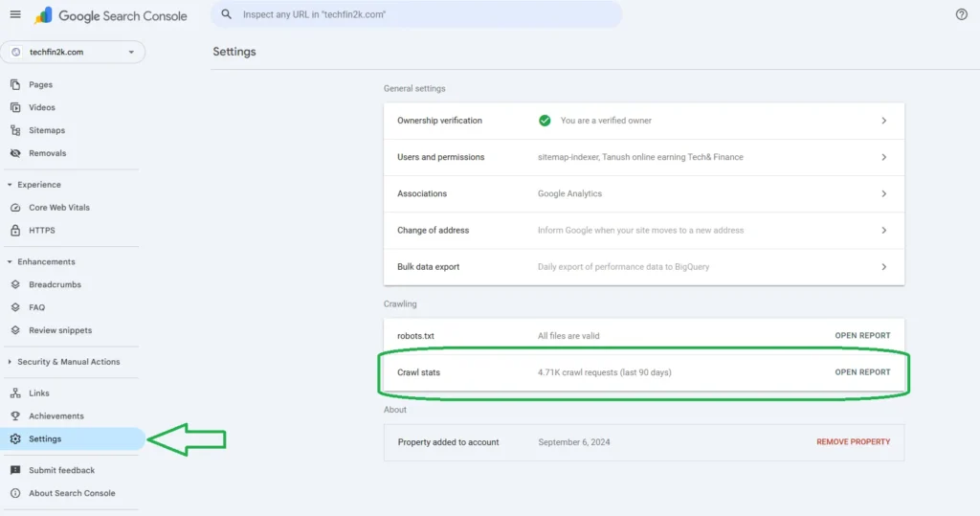This screenshot has height=516, width=980.
Task: Click the Removals crossed-eye icon
Action: point(15,153)
